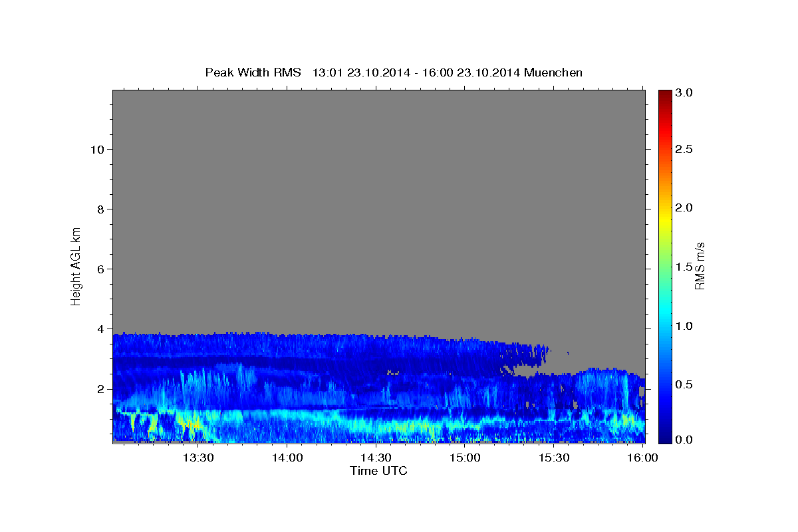Click the height tick label 2

[101, 389]
